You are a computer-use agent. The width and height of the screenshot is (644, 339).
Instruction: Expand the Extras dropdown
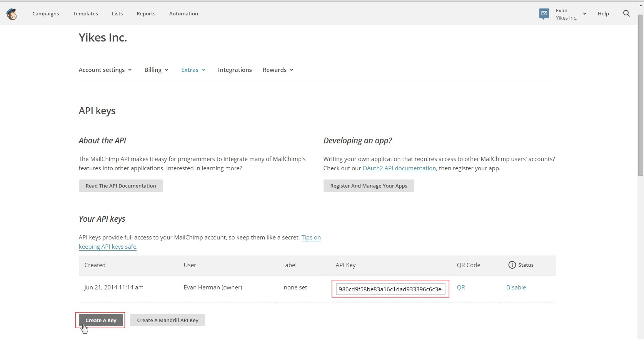[x=194, y=70]
